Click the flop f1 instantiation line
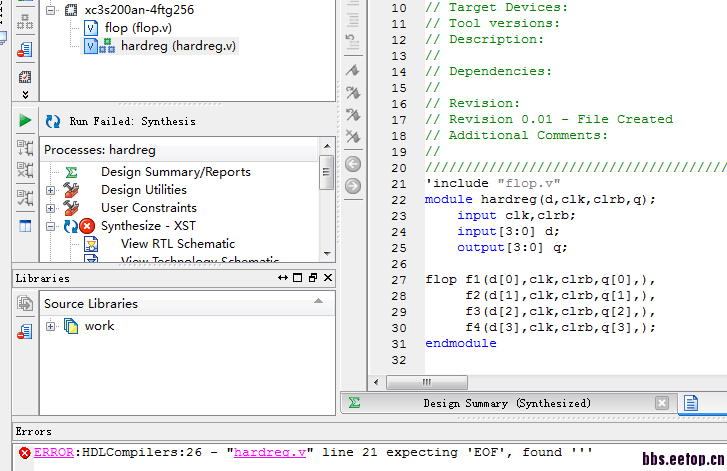Viewport: 727px width, 471px height. (x=540, y=280)
